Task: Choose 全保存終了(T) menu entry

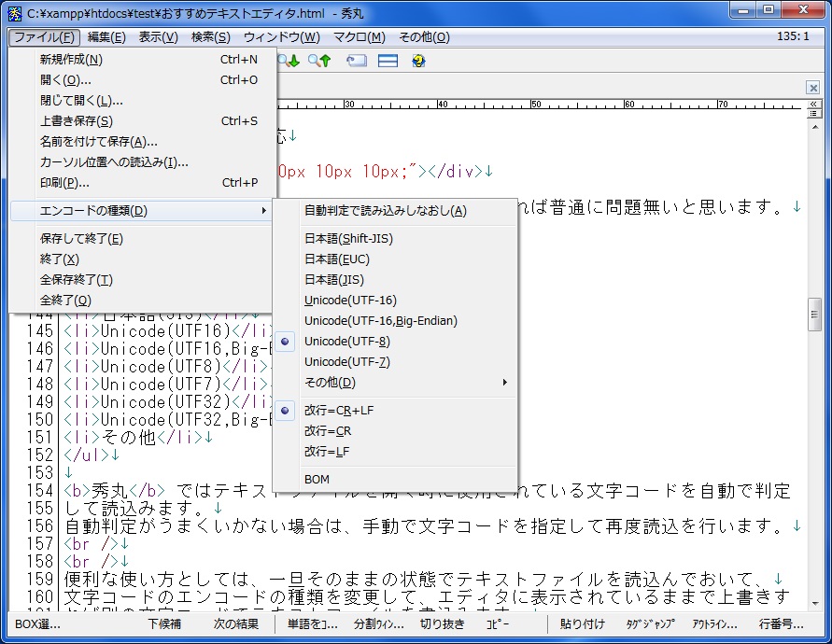Action: click(x=142, y=280)
